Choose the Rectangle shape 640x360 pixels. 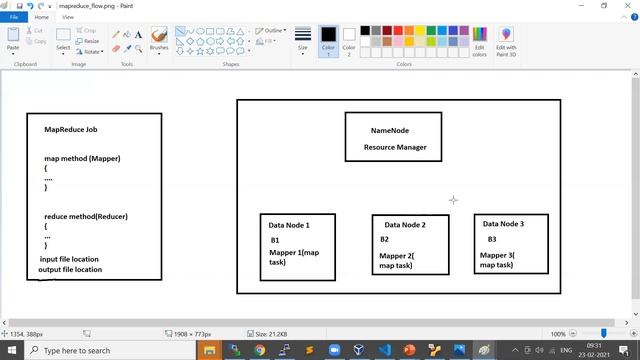(210, 31)
